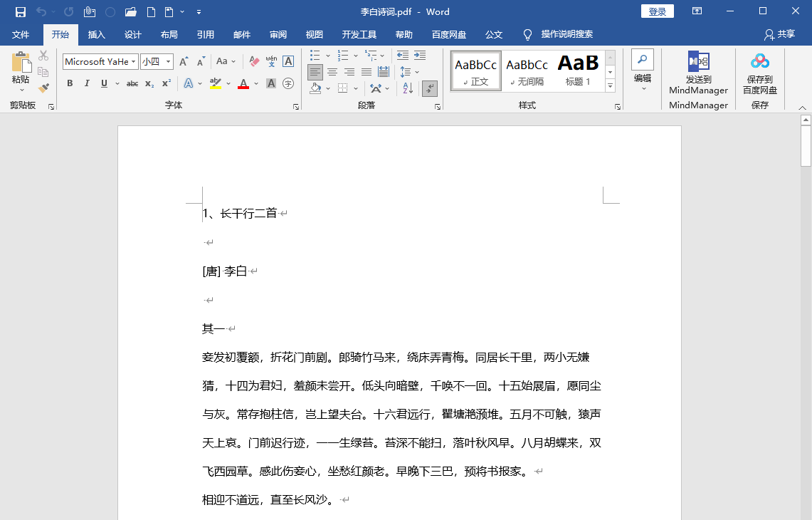Switch to the 插入 ribbon tab
This screenshot has height=520, width=812.
(97, 34)
